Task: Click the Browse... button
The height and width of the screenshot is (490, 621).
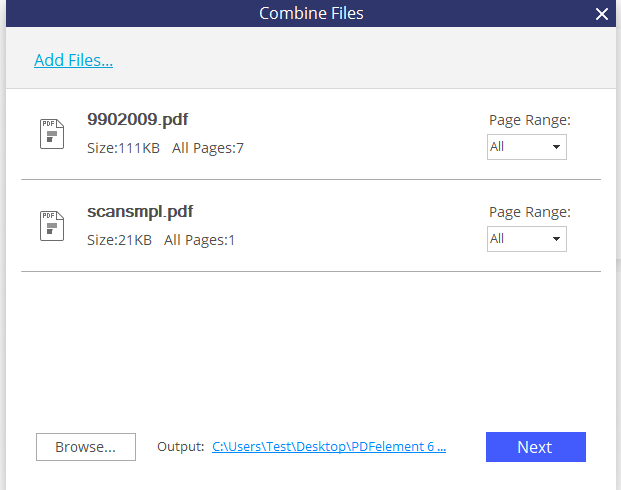Action: (86, 447)
